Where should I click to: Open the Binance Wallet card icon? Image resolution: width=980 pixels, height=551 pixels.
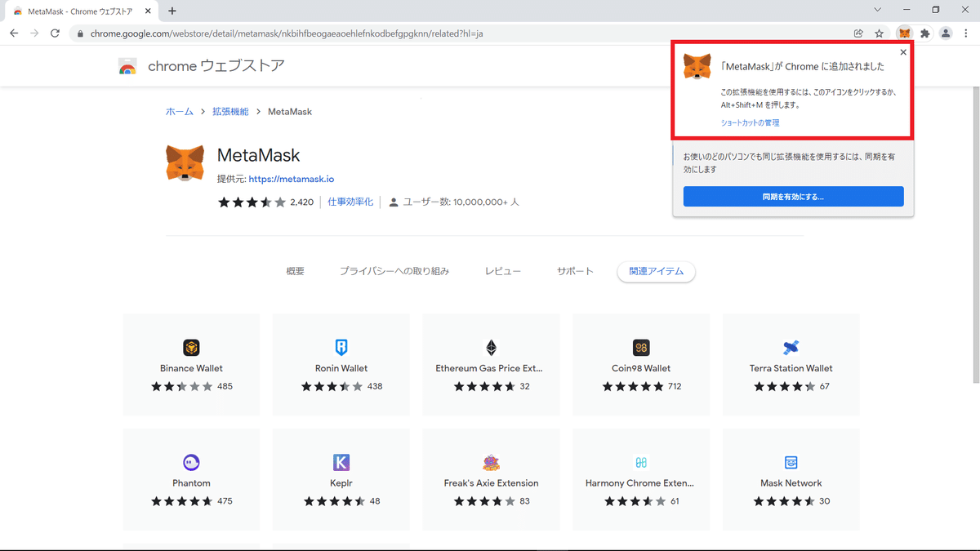click(x=191, y=348)
